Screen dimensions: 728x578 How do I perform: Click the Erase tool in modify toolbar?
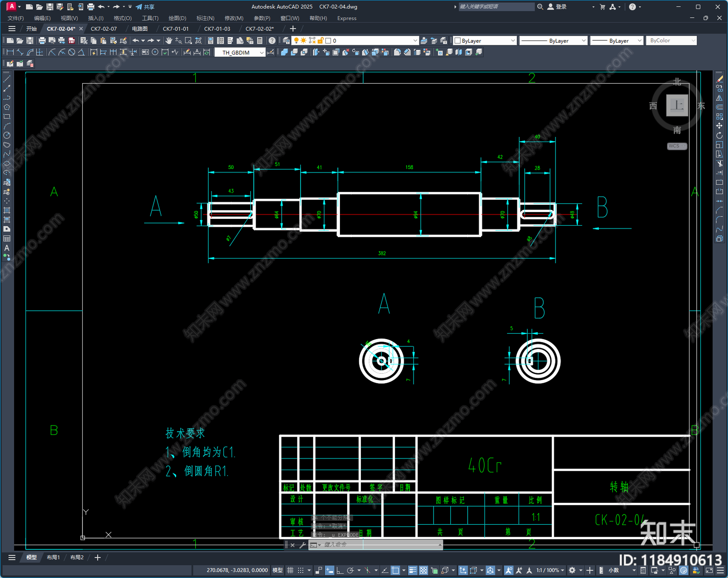pos(719,79)
